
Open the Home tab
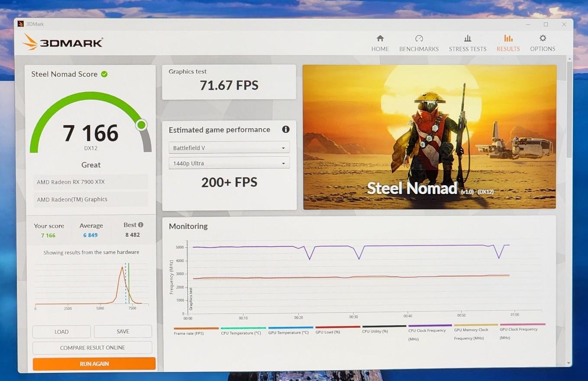380,43
